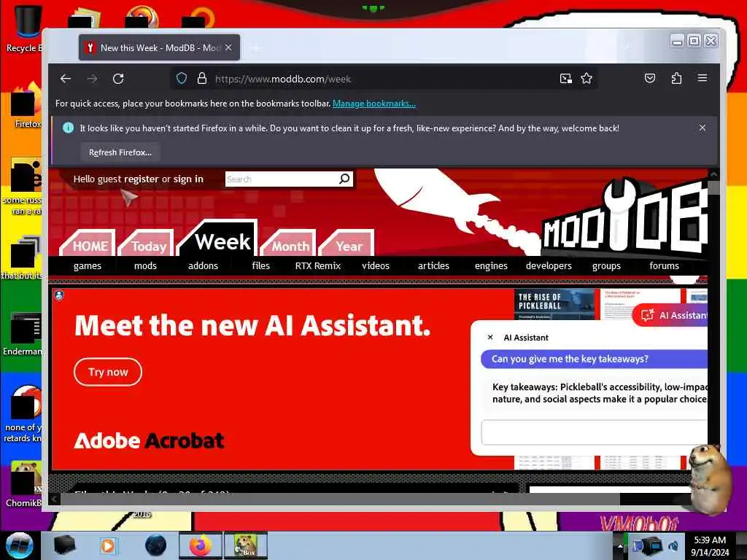Image resolution: width=747 pixels, height=560 pixels.
Task: Open the Save to Pocket icon
Action: 650,78
